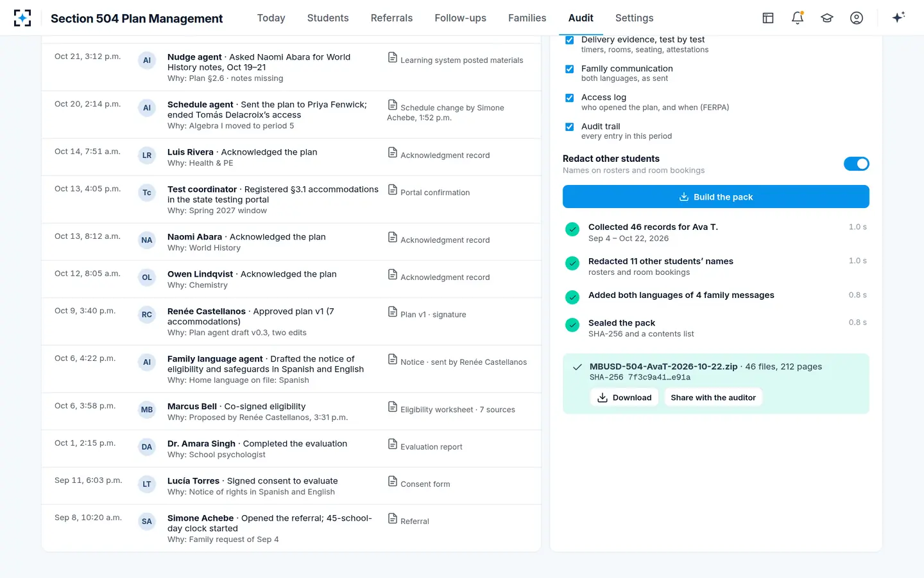Open the table layout icon in header

pyautogui.click(x=768, y=18)
